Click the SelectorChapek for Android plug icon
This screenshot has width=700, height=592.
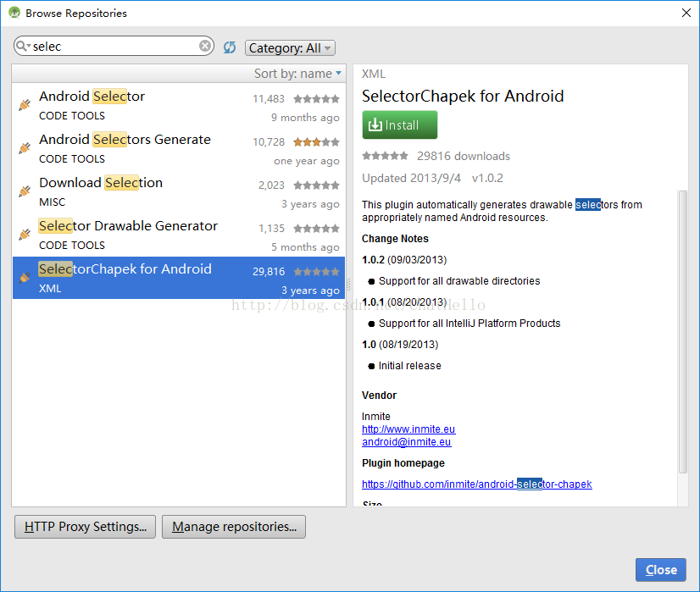tap(25, 278)
